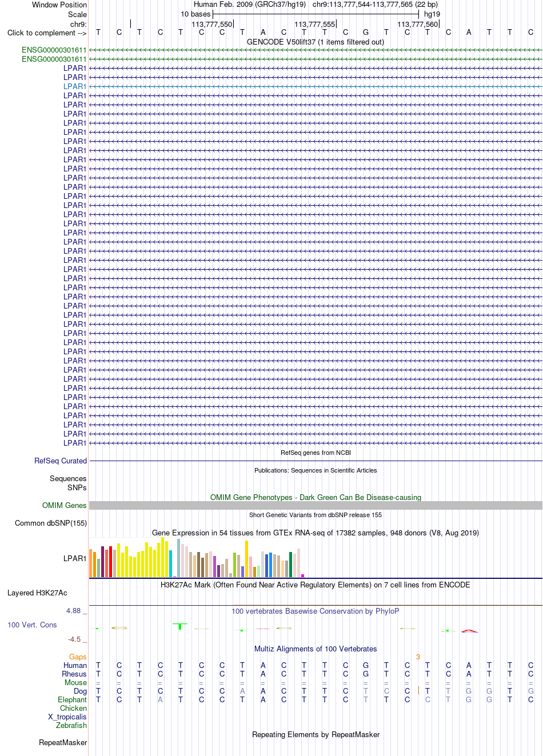Click the orange '3' gap count
Viewport: 543px width, 756px height.
(x=418, y=657)
